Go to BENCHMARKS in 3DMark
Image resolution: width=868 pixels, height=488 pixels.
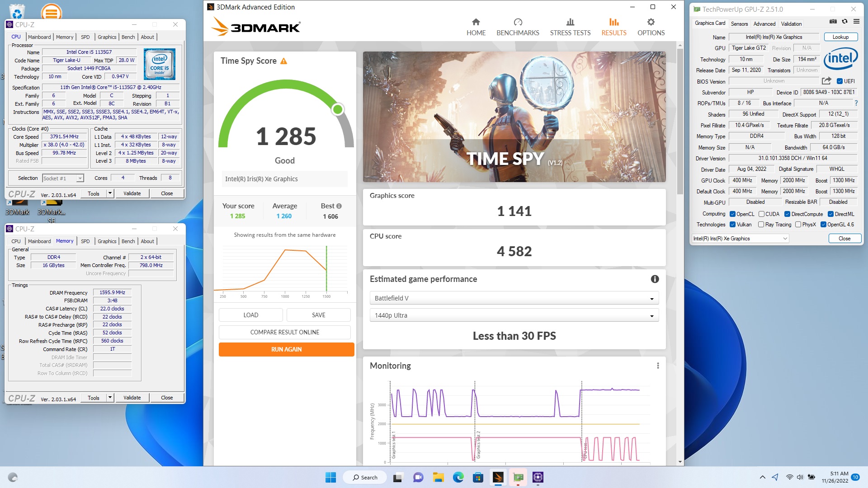click(x=518, y=27)
